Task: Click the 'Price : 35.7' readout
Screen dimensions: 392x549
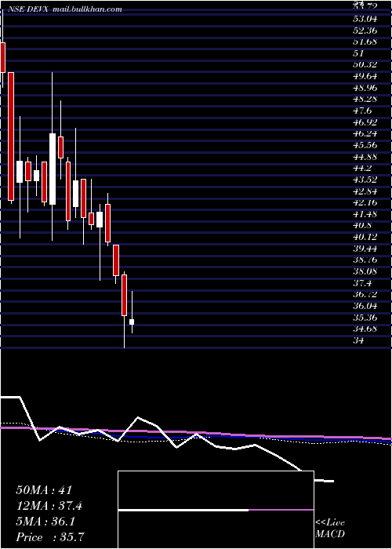Action: [x=49, y=536]
